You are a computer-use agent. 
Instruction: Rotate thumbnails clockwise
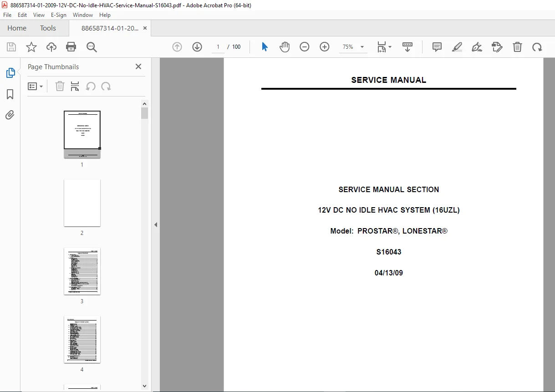click(106, 86)
